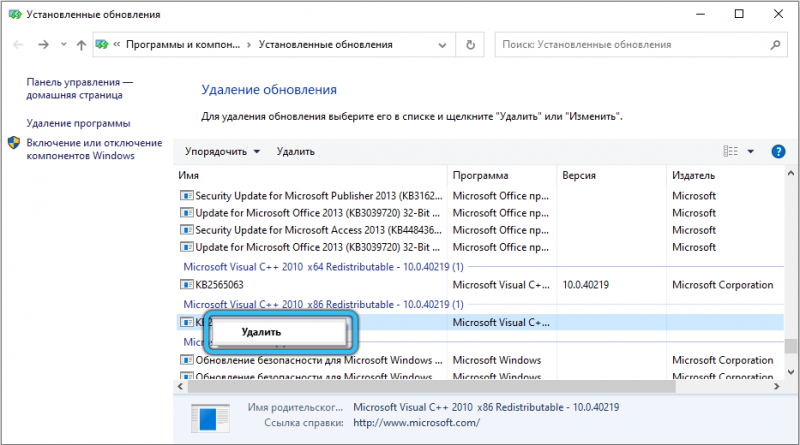Collapse group 'Visual C++ 2010 x86 Redistributable'
Image resolution: width=800 pixels, height=445 pixels.
(323, 305)
